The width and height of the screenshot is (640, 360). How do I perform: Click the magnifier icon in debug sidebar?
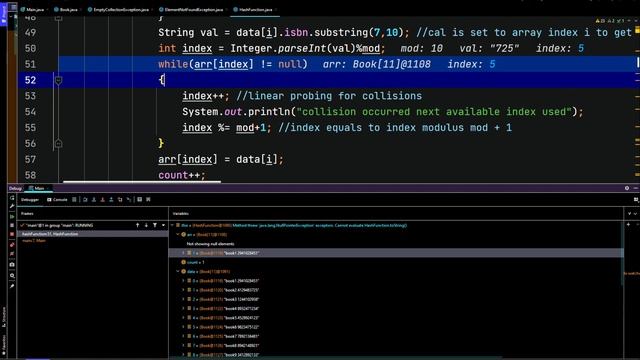(12, 276)
